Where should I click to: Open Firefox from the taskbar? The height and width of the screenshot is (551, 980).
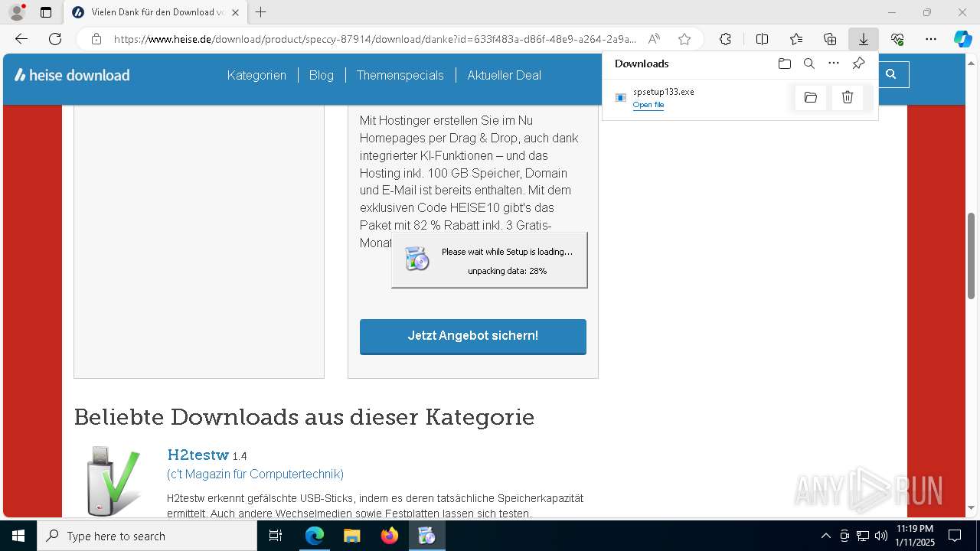(390, 536)
